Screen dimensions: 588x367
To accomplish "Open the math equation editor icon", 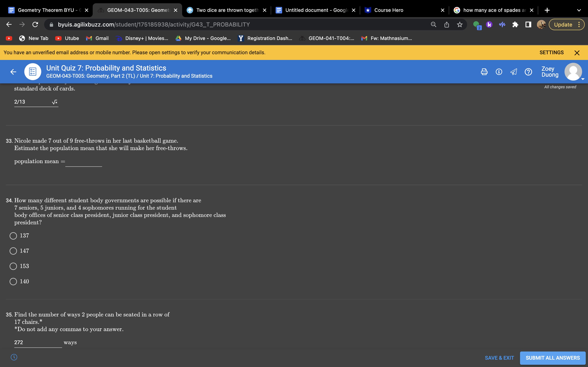I will click(55, 102).
